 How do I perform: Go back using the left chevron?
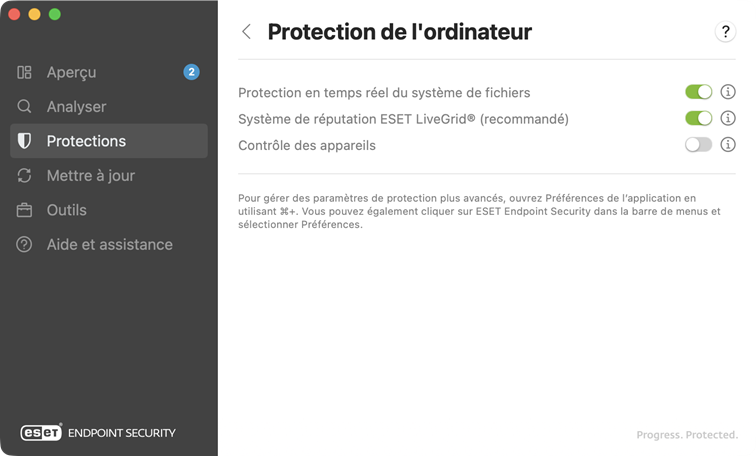click(x=247, y=32)
